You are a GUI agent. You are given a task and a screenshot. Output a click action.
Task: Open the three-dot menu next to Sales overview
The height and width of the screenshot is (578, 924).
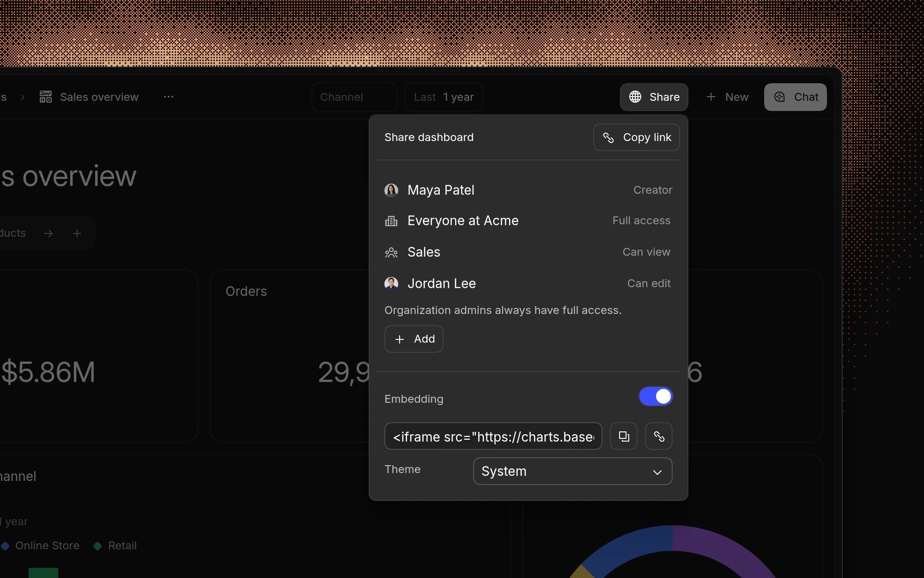pyautogui.click(x=169, y=97)
